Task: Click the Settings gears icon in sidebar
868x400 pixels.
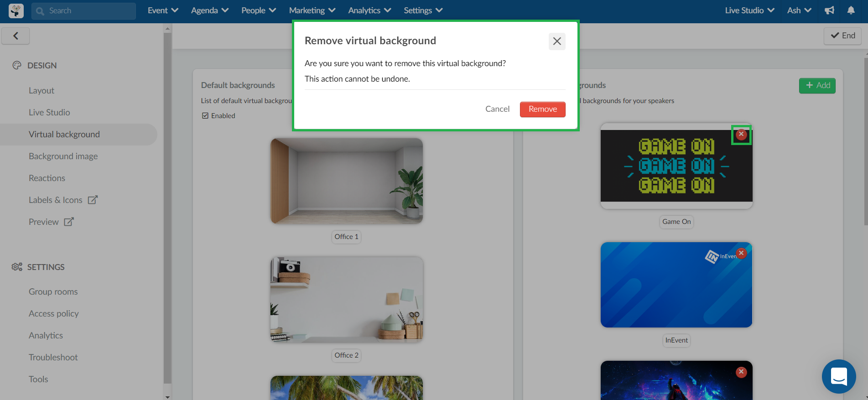Action: 17,267
